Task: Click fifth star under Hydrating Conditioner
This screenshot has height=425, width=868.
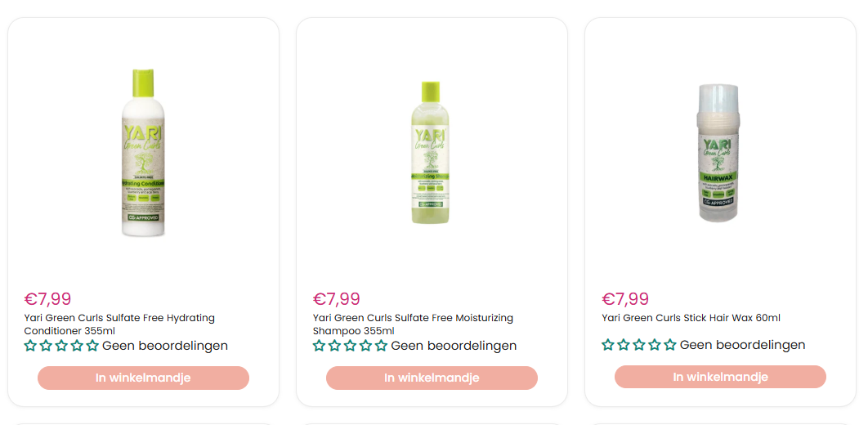Action: pyautogui.click(x=92, y=346)
